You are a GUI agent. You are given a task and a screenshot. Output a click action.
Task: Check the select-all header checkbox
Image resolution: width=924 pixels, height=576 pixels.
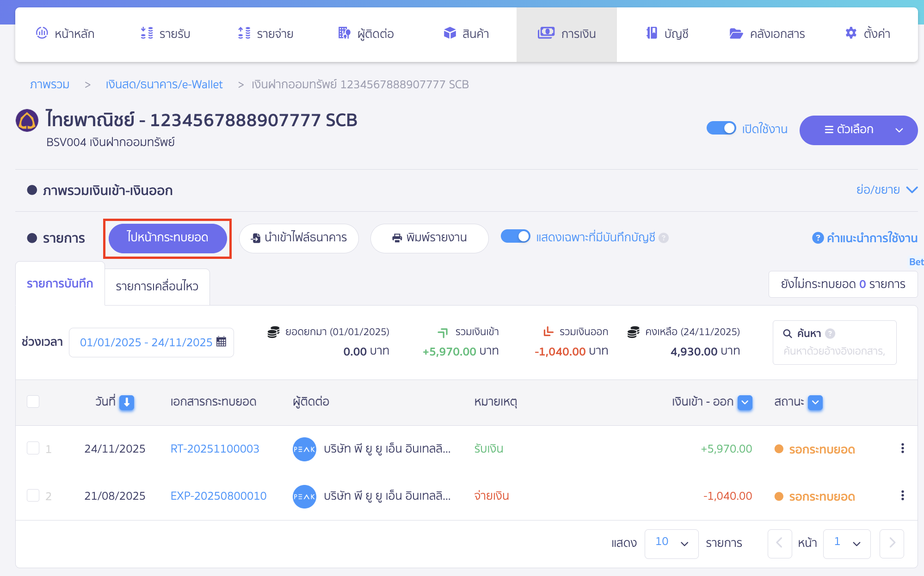(33, 401)
